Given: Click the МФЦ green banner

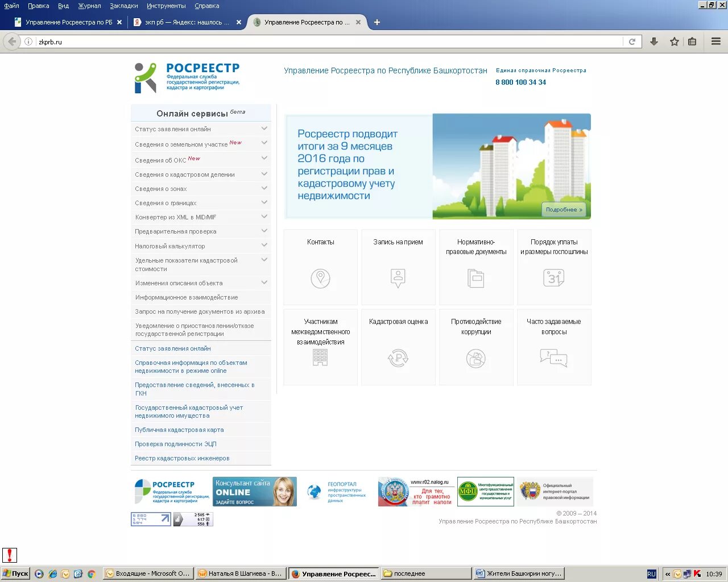Looking at the screenshot, I should 486,492.
